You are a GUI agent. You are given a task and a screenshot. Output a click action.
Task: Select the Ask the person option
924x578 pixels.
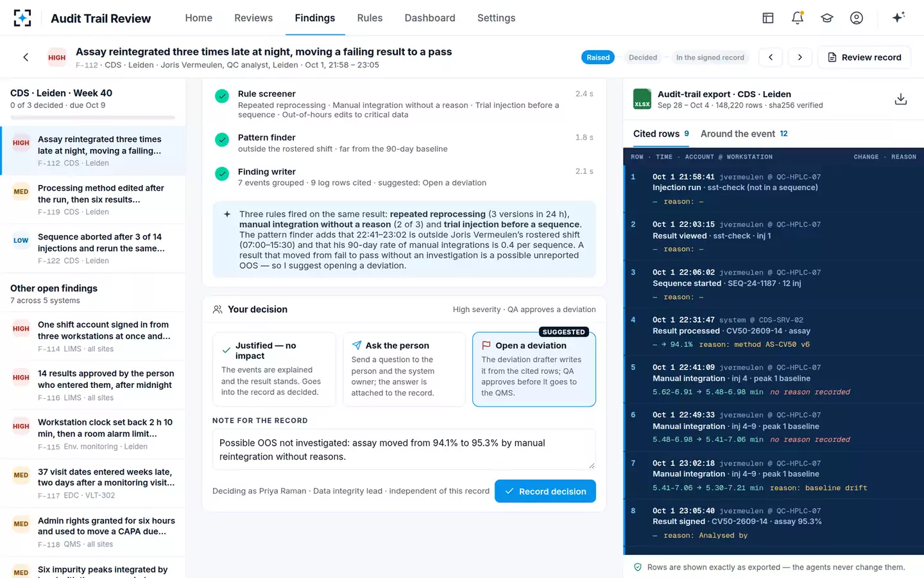coord(404,369)
